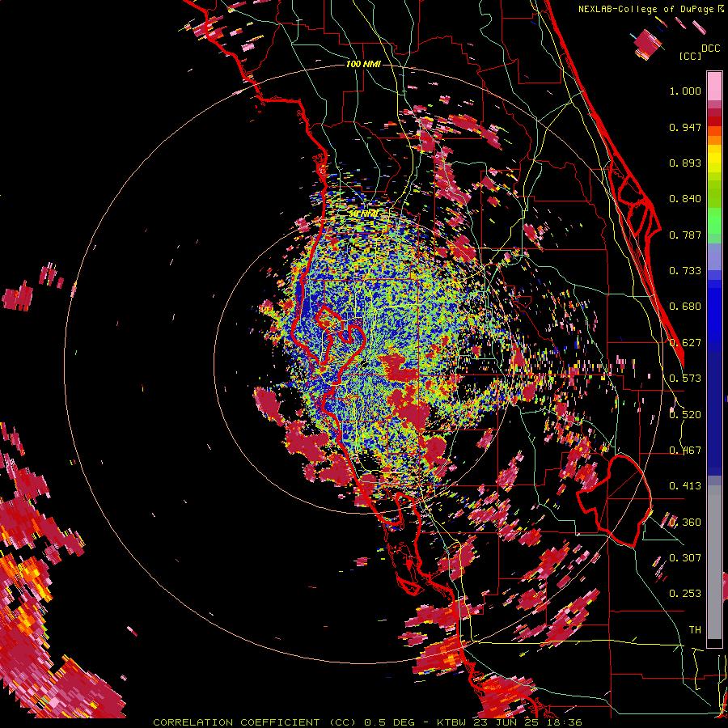Click the yellow segment of the color bar
This screenshot has height=728, width=728.
714,159
